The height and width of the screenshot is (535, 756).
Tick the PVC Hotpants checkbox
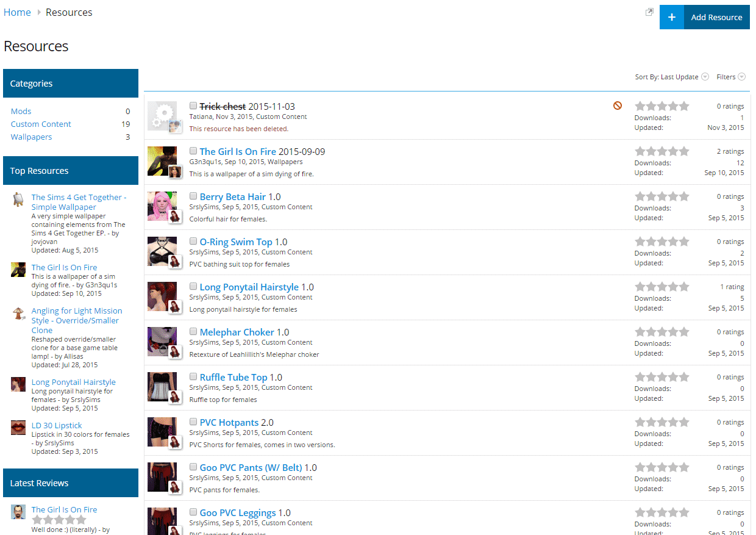[193, 422]
